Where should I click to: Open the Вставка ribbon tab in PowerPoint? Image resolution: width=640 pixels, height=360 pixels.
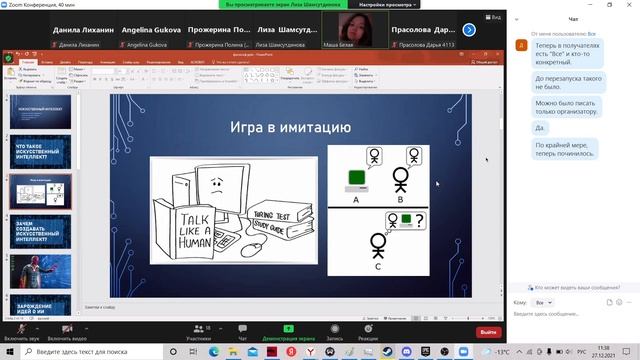(47, 62)
